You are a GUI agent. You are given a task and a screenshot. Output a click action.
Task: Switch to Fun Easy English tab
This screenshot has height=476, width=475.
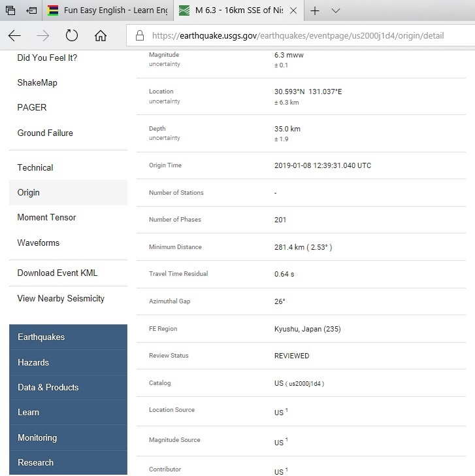[108, 11]
